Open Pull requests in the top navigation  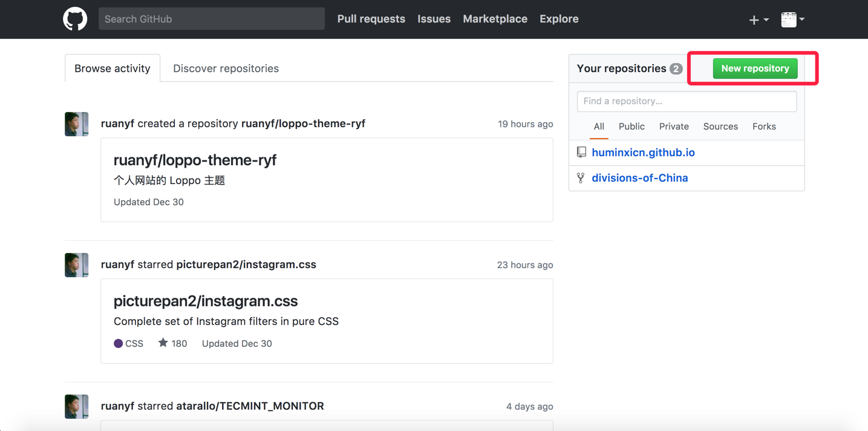pyautogui.click(x=371, y=19)
